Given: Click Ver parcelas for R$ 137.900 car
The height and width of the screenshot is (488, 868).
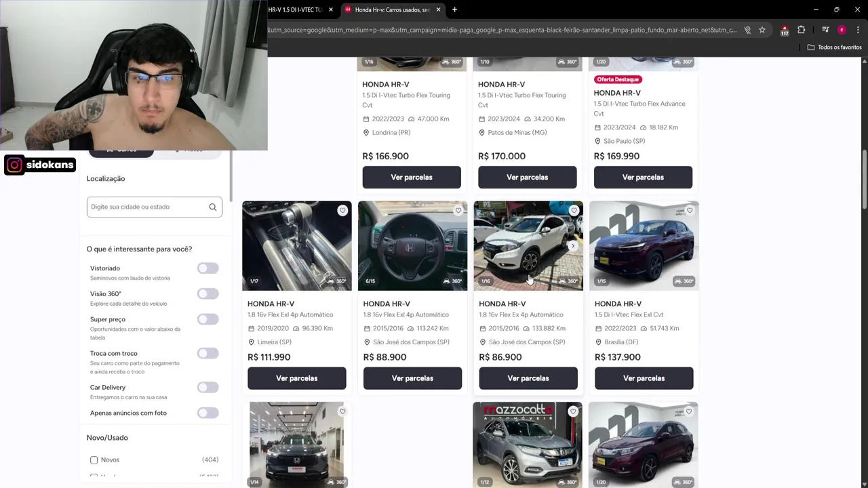Looking at the screenshot, I should tap(644, 378).
